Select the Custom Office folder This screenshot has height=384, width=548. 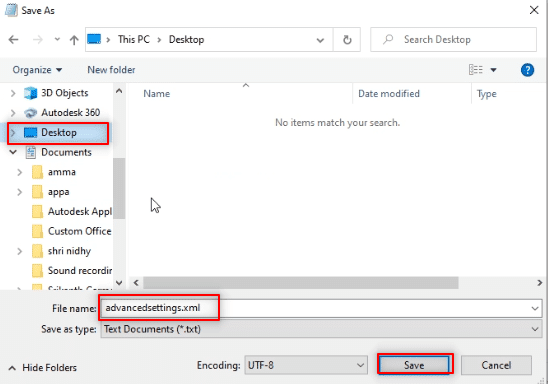pos(72,231)
